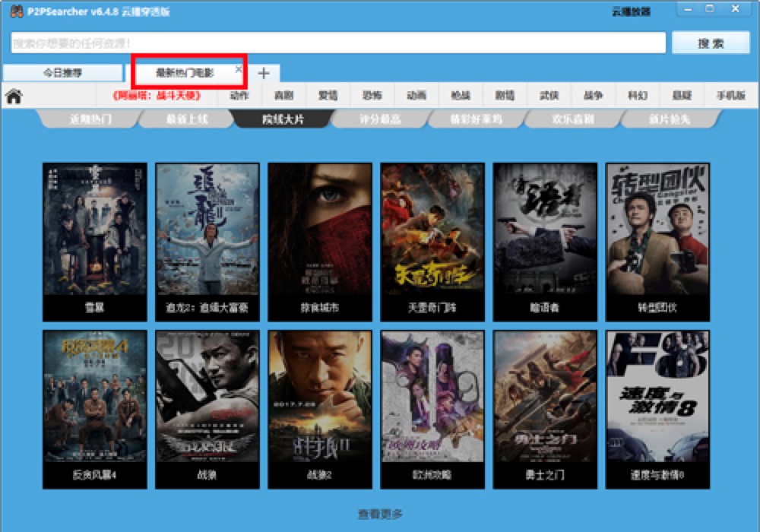Open the 追龙2 movie poster
760x532 pixels.
tap(207, 242)
